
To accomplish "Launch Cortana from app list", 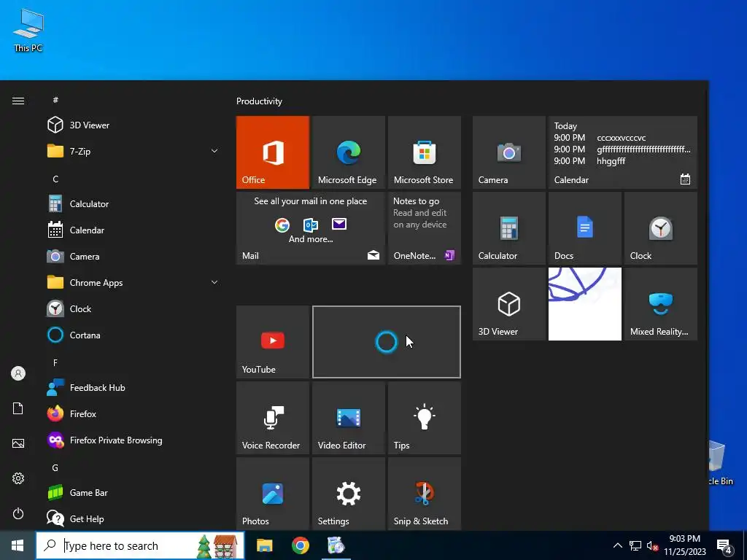I will 133,335.
